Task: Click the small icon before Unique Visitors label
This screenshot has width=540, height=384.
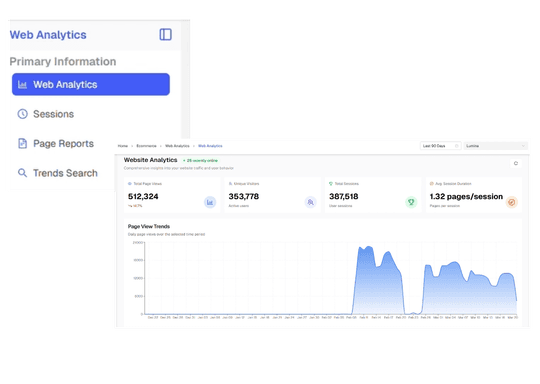Action: 230,184
